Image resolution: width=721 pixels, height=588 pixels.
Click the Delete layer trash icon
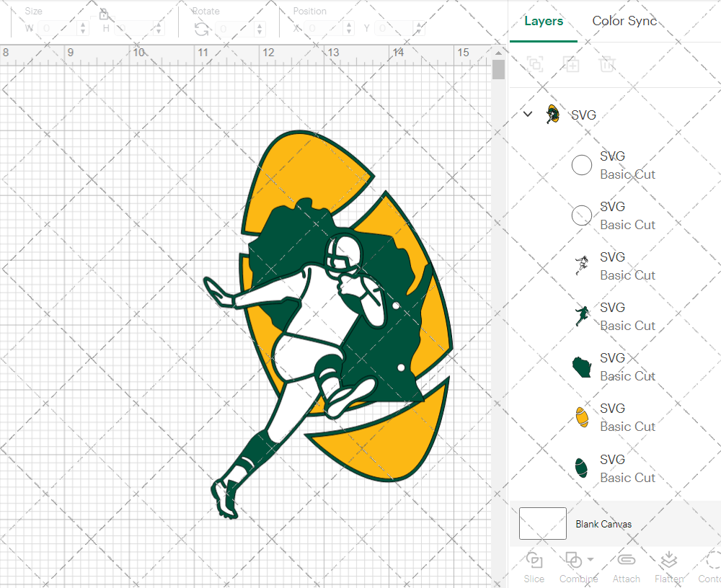pos(607,64)
